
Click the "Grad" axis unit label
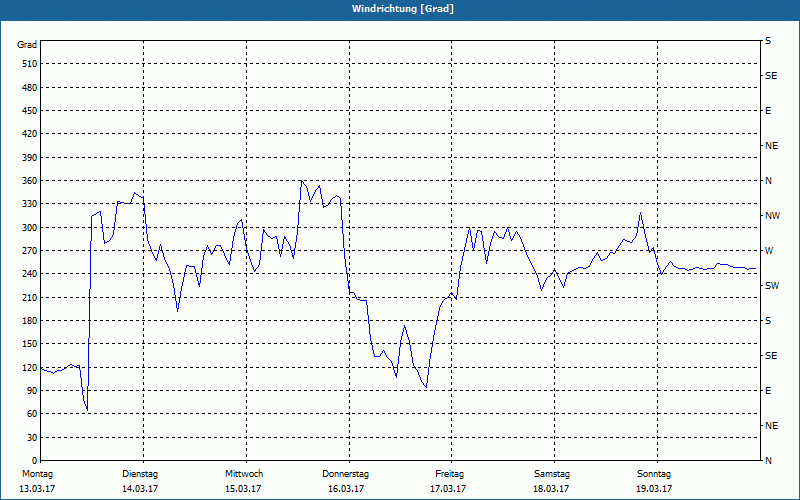[27, 45]
